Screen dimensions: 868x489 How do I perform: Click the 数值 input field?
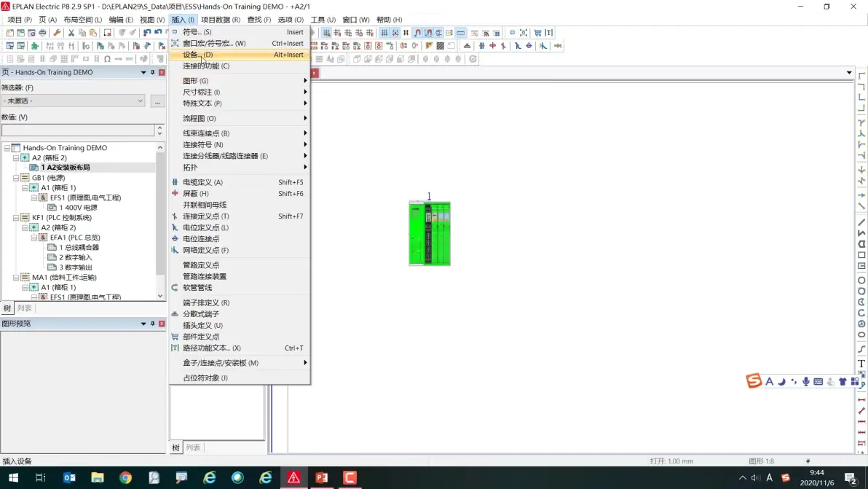tap(78, 130)
